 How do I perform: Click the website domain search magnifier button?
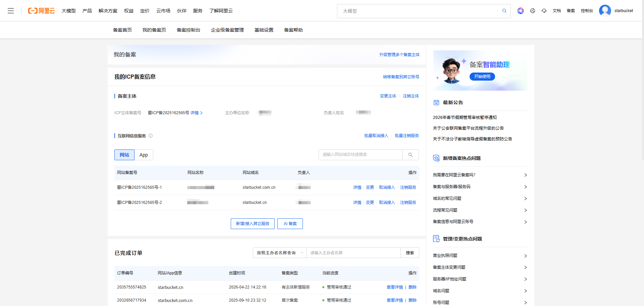(x=411, y=155)
